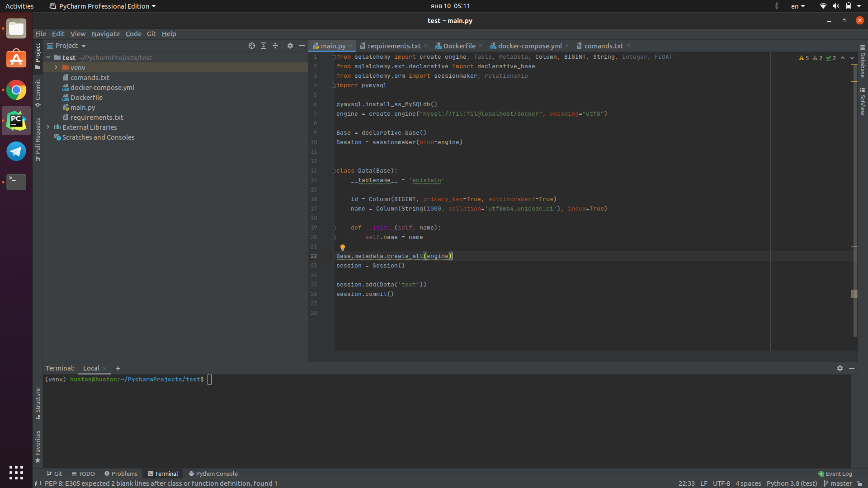The image size is (868, 488).
Task: Click the Wi-Fi icon in the top bar
Action: click(x=823, y=6)
